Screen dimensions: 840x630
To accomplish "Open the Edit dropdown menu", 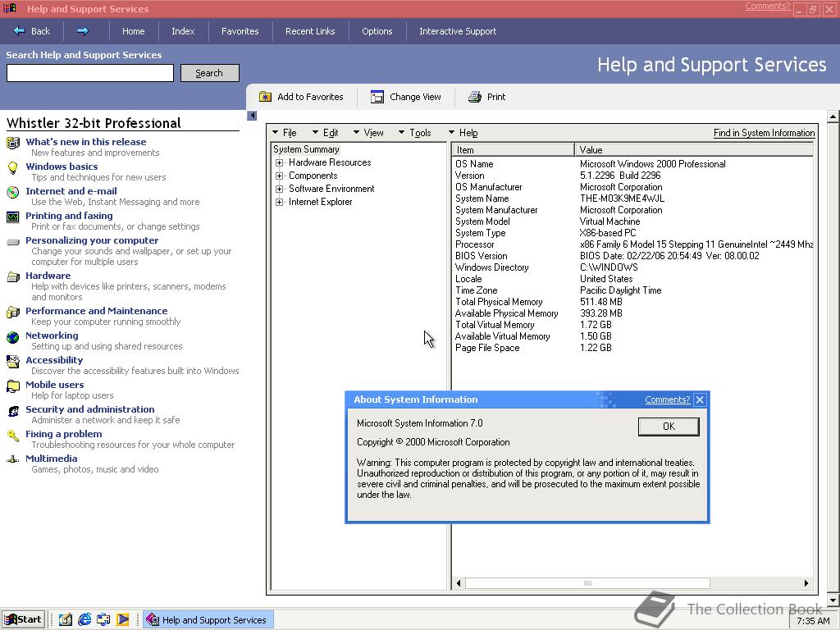I will click(325, 133).
